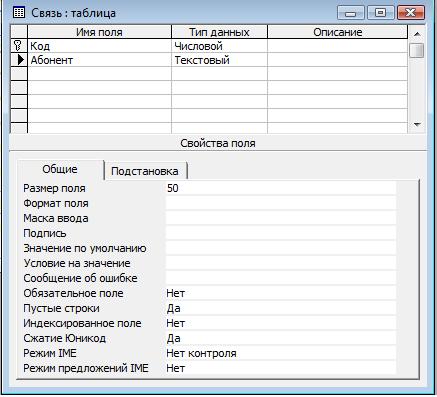Image resolution: width=437 pixels, height=397 pixels.
Task: Click the empty field name cell below Абонент
Action: tap(99, 74)
